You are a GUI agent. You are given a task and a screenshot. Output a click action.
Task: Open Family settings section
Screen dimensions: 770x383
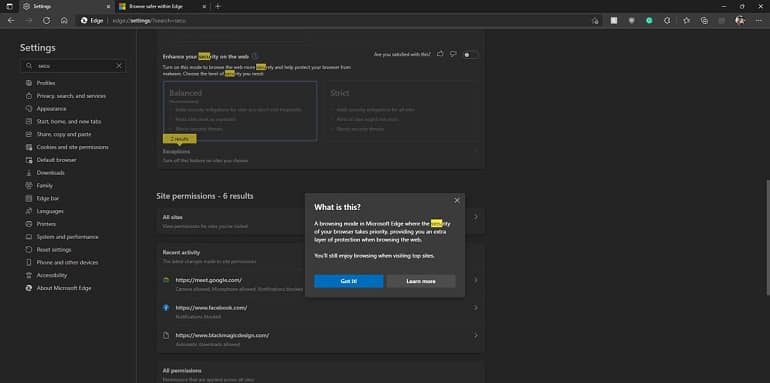pyautogui.click(x=45, y=186)
